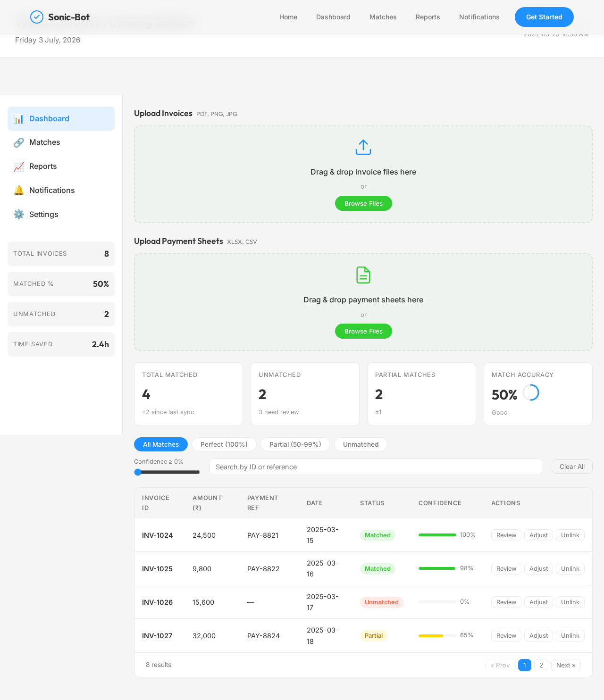Click the invoice drag and drop zone

[363, 174]
